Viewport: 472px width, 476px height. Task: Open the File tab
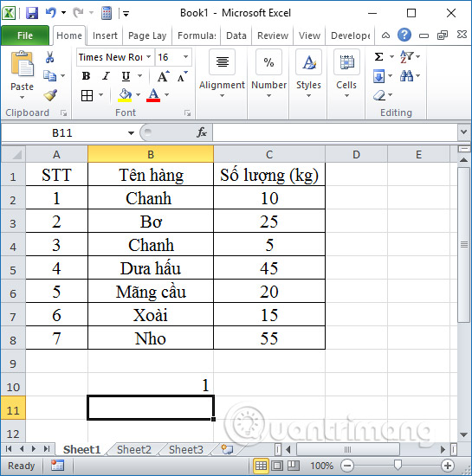[x=25, y=35]
